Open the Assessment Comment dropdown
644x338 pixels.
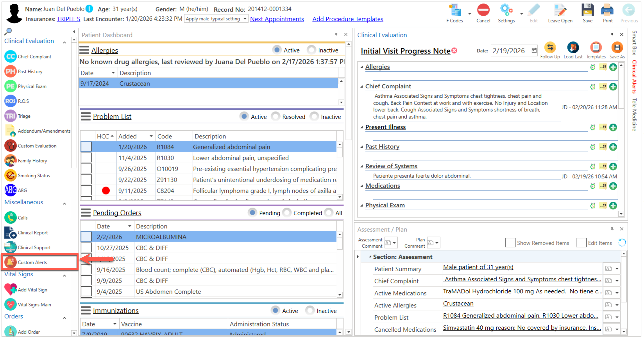click(394, 242)
